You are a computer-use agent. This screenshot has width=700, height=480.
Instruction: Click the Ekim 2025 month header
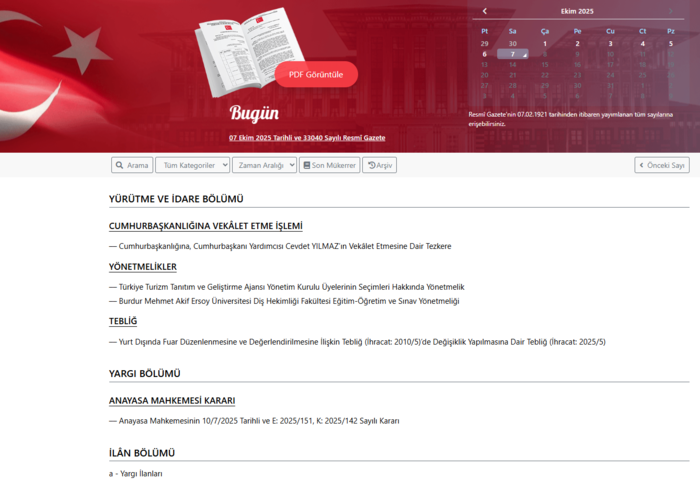click(x=577, y=11)
